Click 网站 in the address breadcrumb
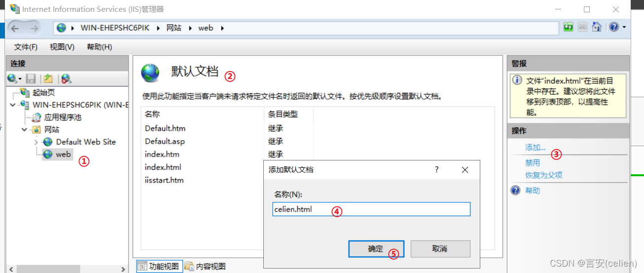 click(174, 28)
